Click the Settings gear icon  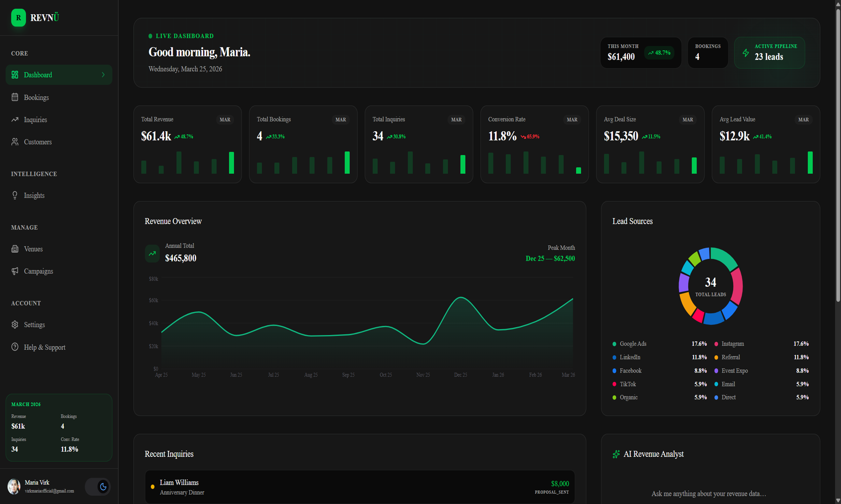[x=14, y=325]
